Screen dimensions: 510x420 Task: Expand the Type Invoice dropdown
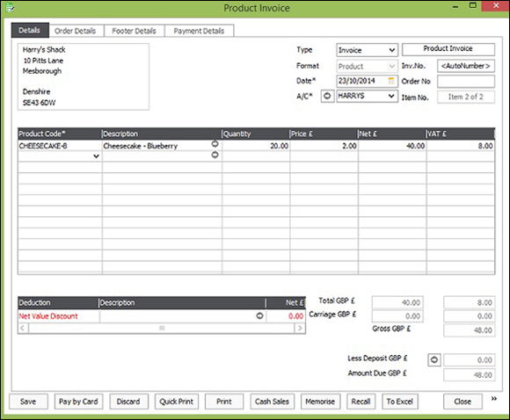[392, 50]
